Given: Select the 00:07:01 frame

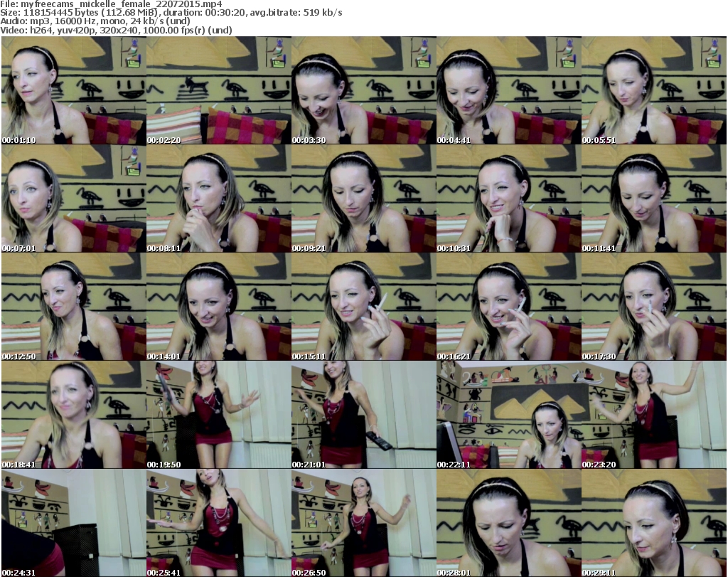Looking at the screenshot, I should [x=73, y=198].
